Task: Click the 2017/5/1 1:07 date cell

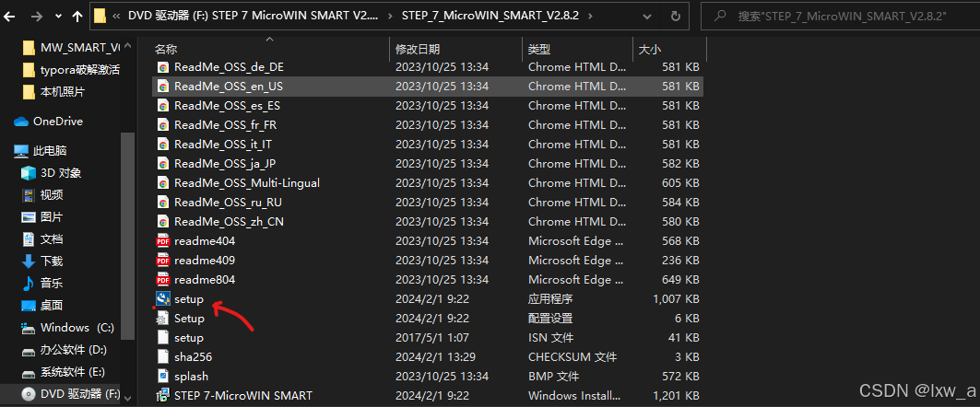Action: click(x=433, y=338)
